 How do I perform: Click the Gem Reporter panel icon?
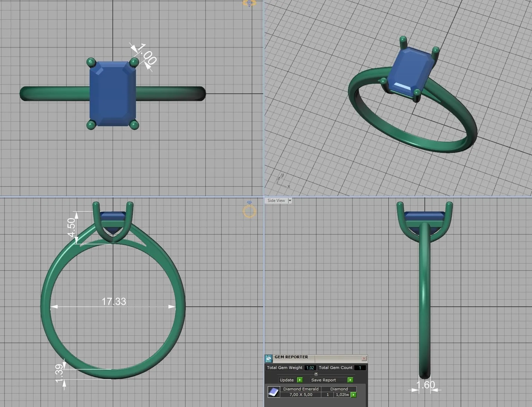click(x=269, y=359)
